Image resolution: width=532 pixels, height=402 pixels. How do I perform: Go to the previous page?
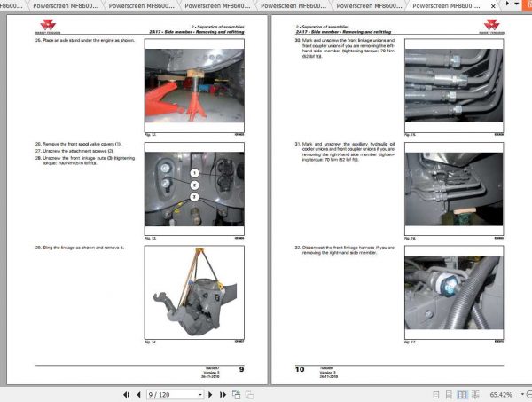(138, 395)
